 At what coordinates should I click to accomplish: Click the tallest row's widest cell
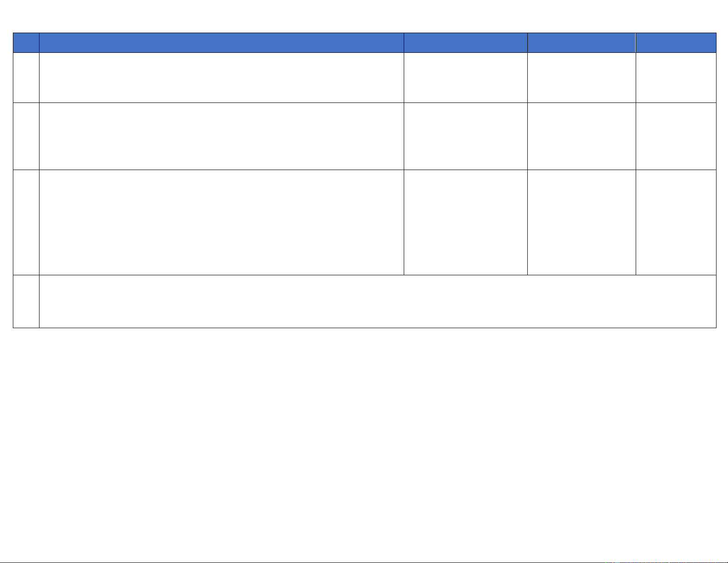(221, 222)
